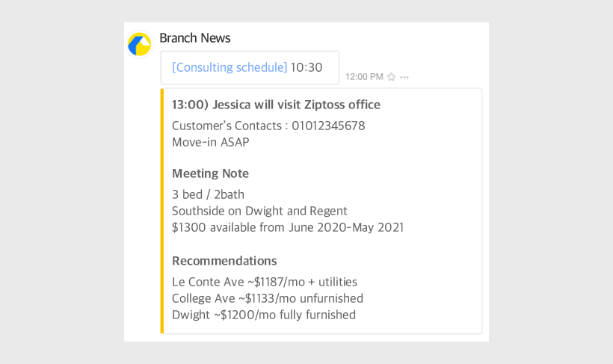Open the Branch News sender name
Viewport: 613px width, 364px height.
[194, 38]
